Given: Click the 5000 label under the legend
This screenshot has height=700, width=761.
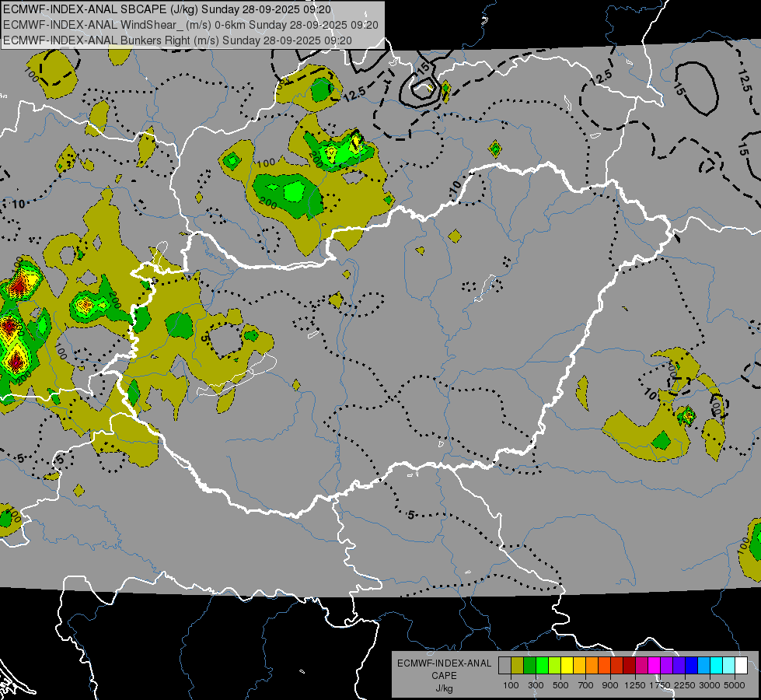Looking at the screenshot, I should pos(735,685).
